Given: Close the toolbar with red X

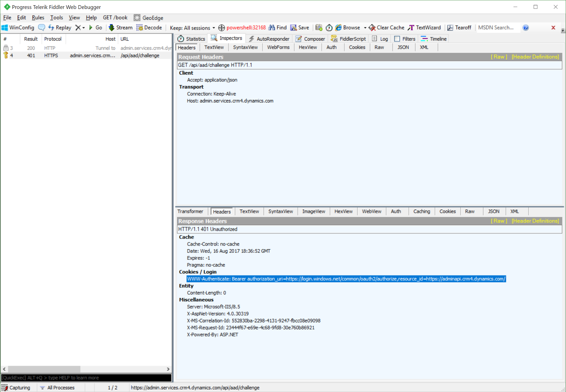Looking at the screenshot, I should pos(553,28).
